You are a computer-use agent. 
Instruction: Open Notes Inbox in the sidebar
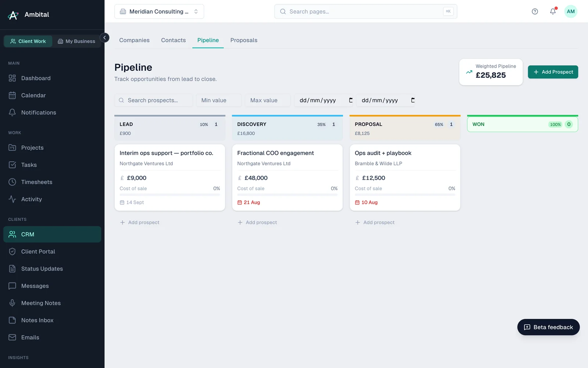pos(52,320)
